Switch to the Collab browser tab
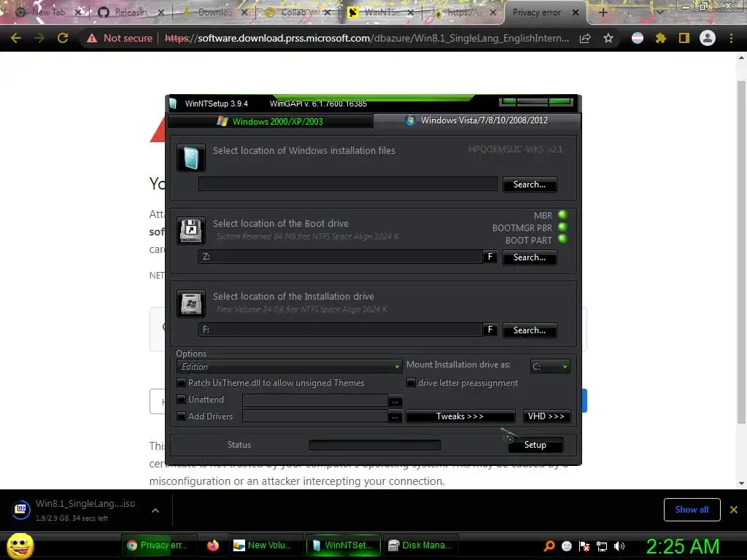This screenshot has width=747, height=560. click(296, 12)
